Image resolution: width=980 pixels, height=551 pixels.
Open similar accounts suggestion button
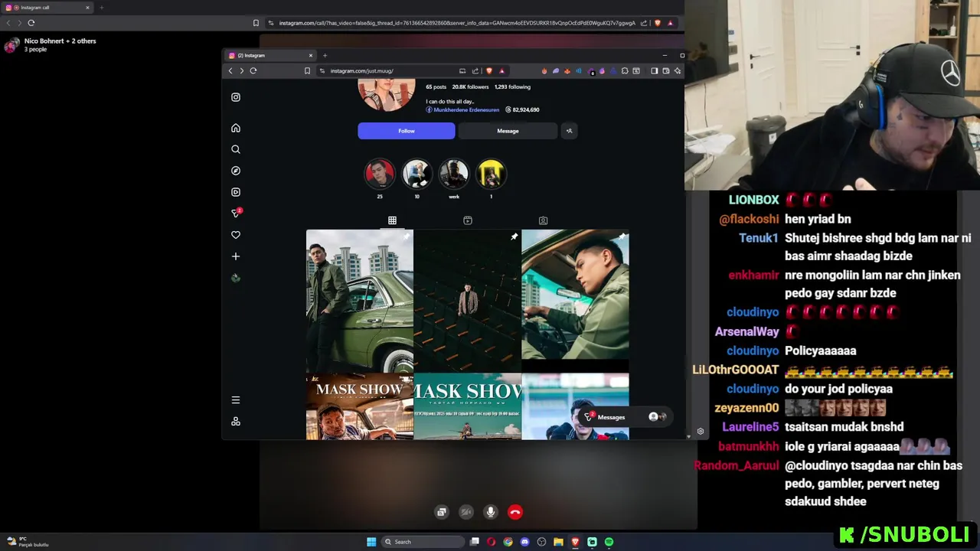(569, 131)
